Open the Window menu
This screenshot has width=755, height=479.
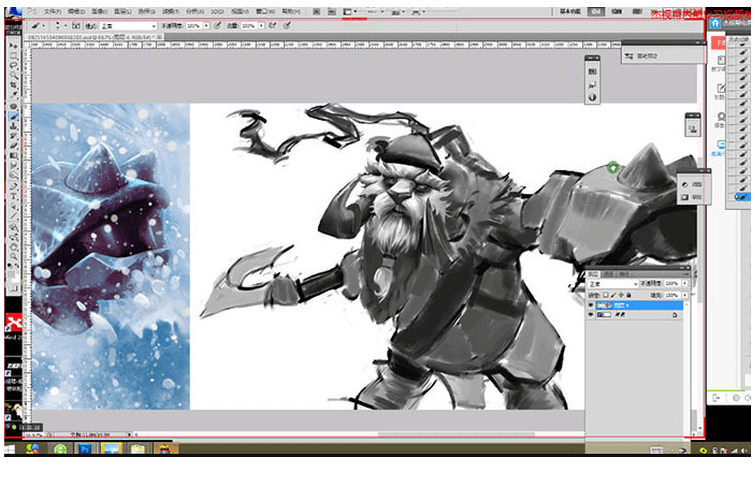pos(265,11)
